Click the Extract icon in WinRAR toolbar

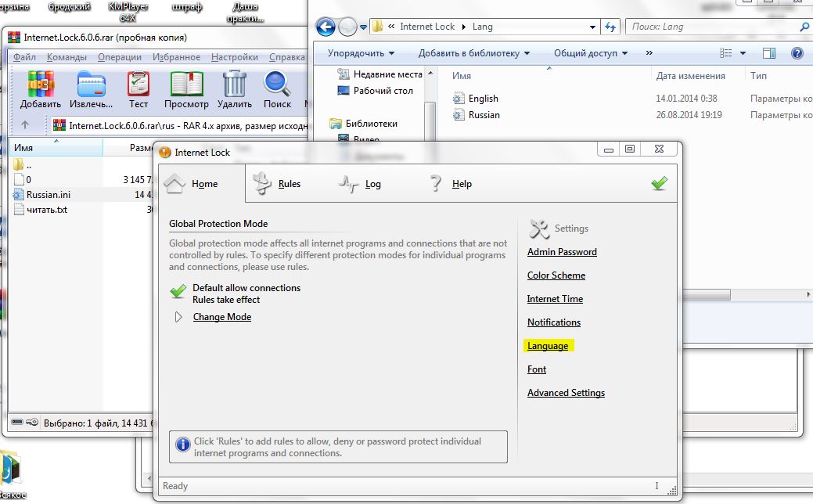pos(91,85)
